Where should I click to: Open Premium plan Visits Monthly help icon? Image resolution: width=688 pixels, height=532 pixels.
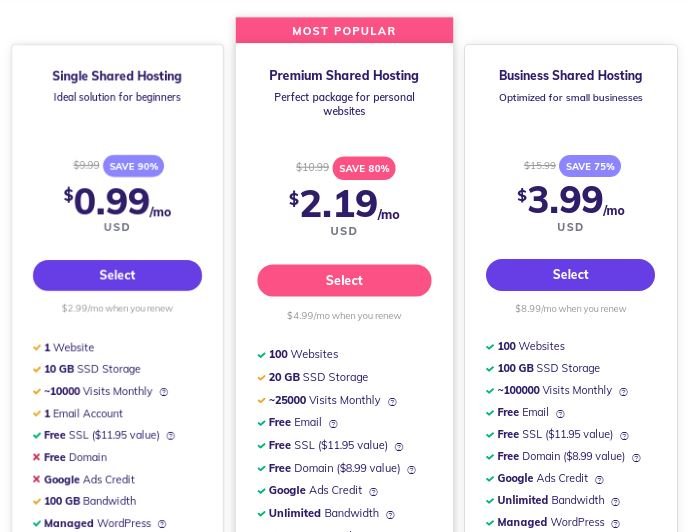click(392, 402)
